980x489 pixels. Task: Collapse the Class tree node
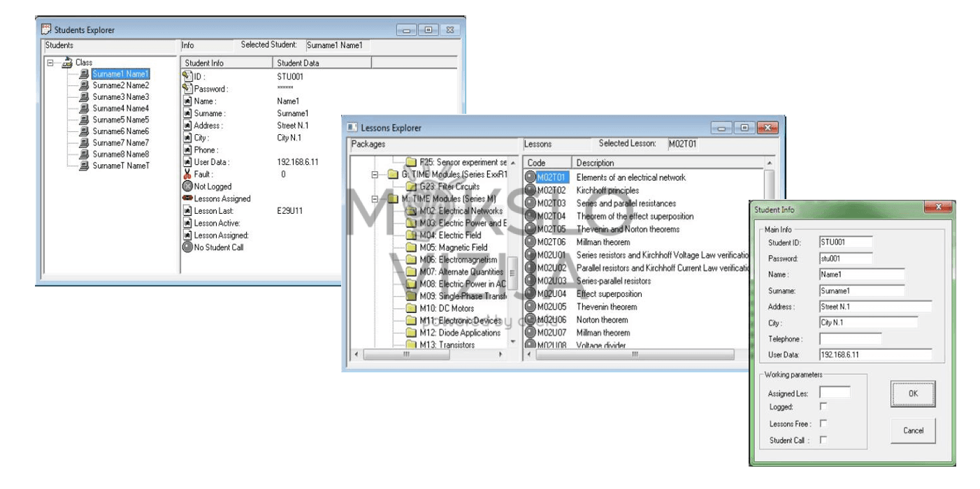point(50,63)
